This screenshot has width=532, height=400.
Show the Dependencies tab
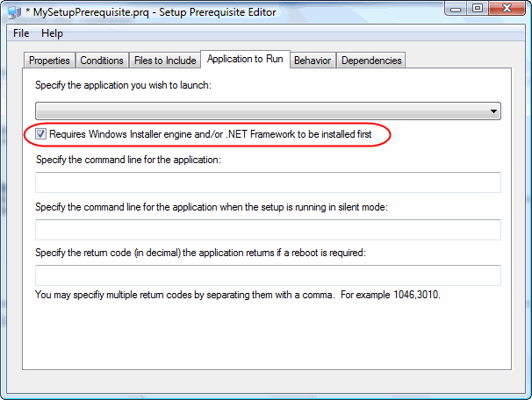tap(371, 61)
